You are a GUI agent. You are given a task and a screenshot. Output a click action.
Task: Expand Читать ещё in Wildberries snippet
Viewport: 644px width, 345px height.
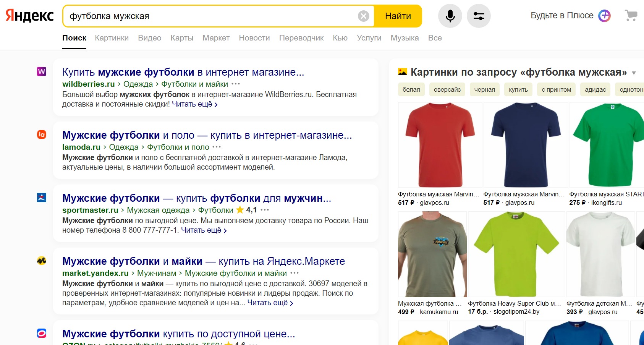pos(195,104)
